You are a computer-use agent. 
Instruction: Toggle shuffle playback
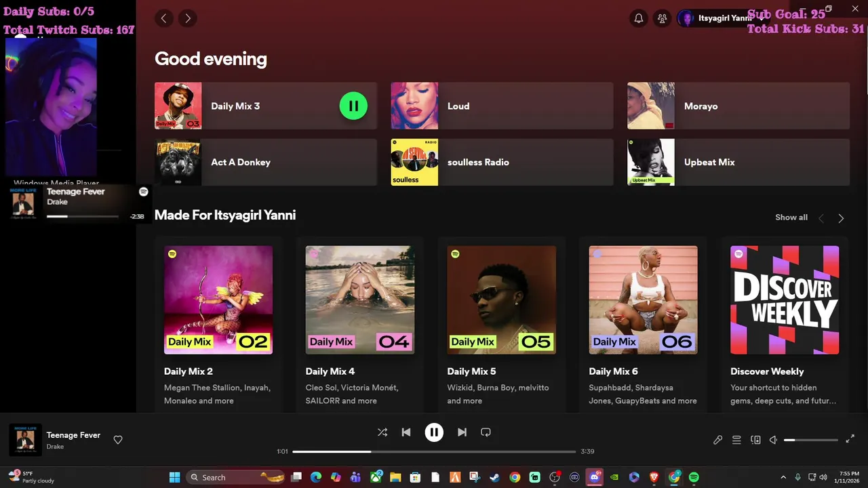tap(382, 432)
